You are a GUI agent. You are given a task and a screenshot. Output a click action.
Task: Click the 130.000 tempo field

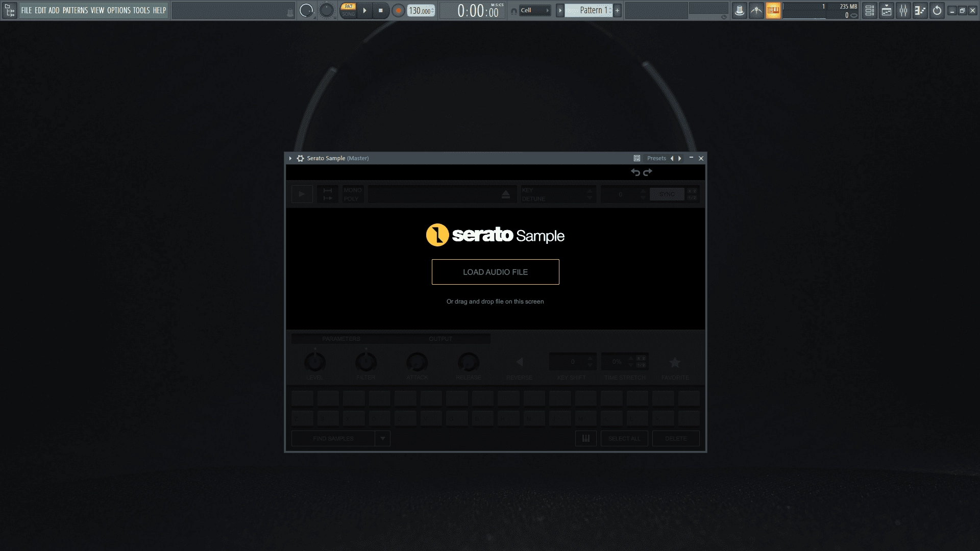tap(421, 11)
